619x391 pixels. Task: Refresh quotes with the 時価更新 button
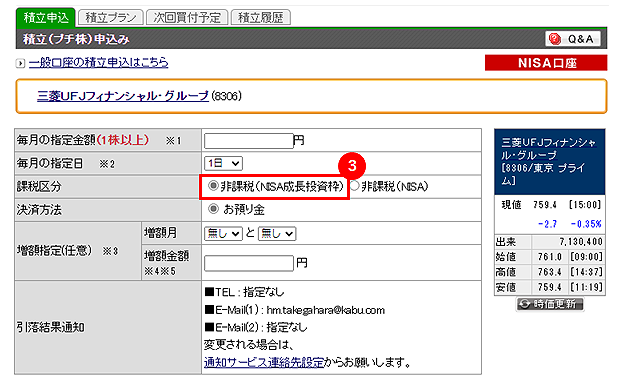pos(550,304)
